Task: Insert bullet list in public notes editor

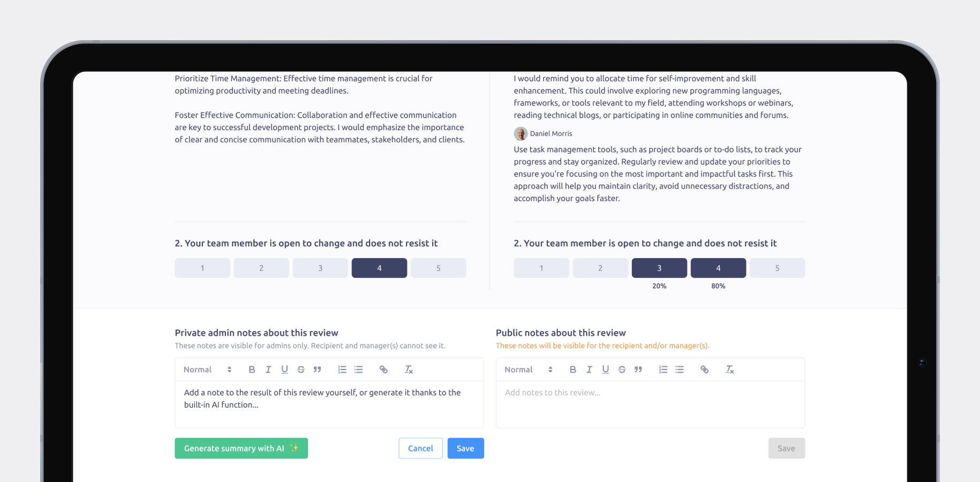Action: (x=680, y=370)
